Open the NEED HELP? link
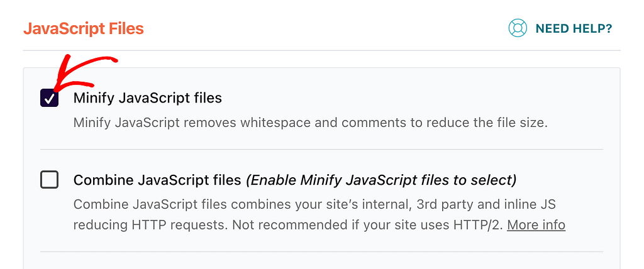644x269 pixels. coord(574,28)
